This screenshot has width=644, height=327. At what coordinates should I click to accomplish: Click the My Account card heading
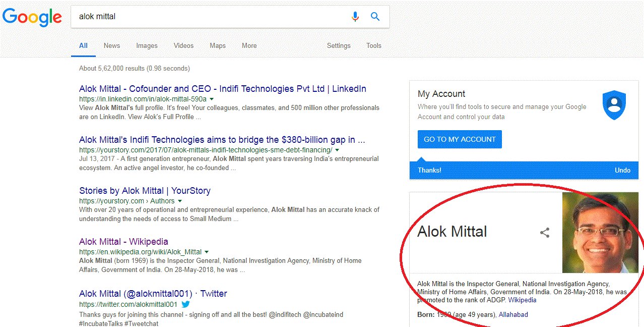[441, 94]
